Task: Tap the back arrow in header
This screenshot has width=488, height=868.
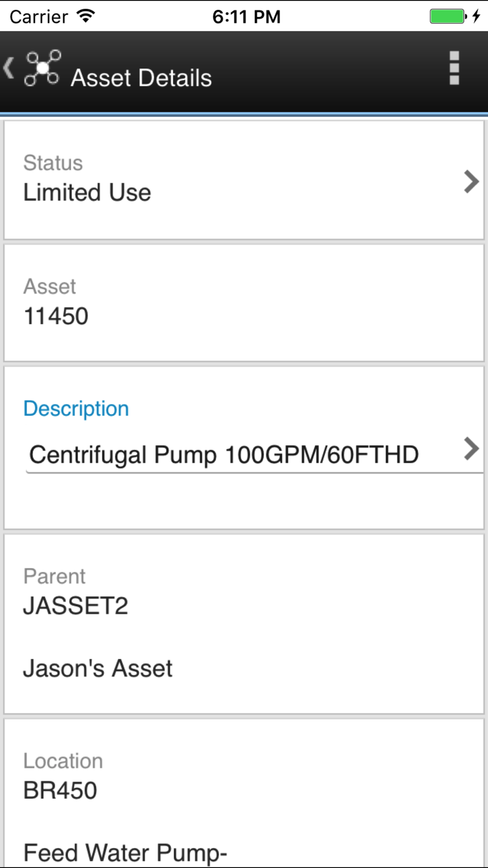Action: 9,68
